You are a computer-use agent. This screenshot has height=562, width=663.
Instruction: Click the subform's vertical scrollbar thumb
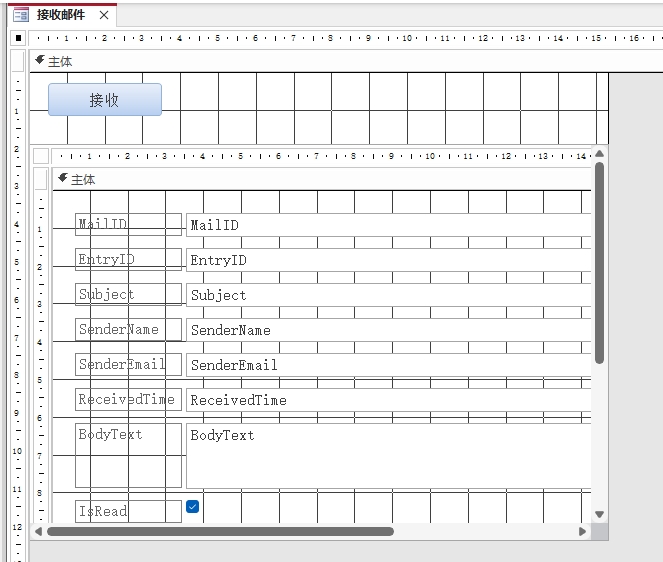coord(599,263)
